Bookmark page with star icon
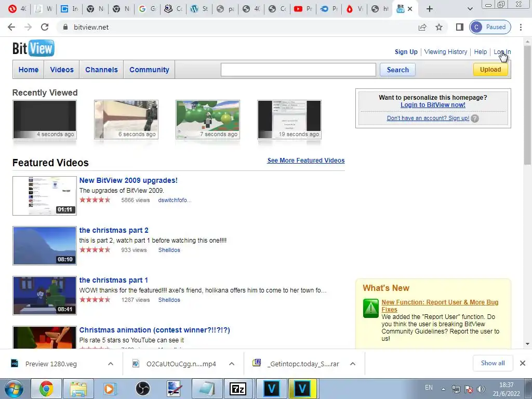The image size is (532, 399). click(x=439, y=27)
